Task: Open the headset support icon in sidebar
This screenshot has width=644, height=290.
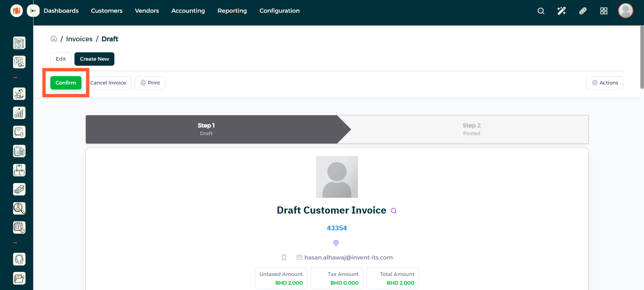Action: tap(19, 259)
